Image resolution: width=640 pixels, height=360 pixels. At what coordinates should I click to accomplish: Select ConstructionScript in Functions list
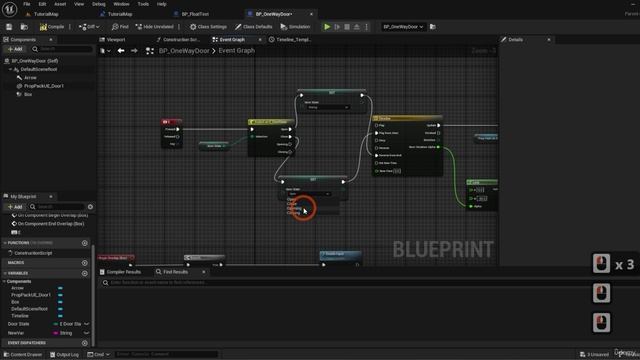33,253
